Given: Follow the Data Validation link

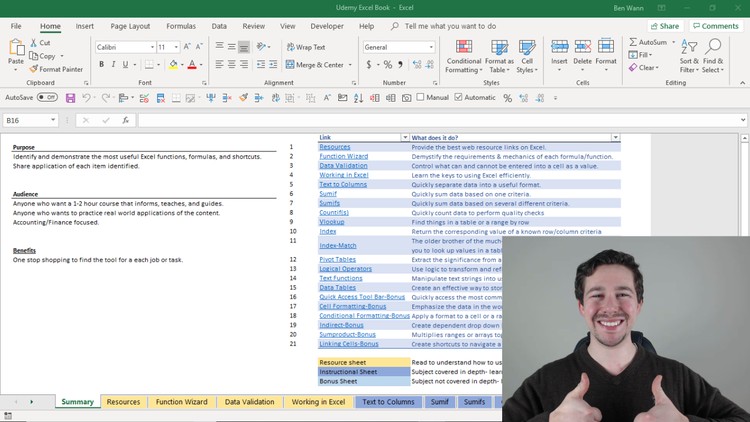Looking at the screenshot, I should (x=343, y=166).
